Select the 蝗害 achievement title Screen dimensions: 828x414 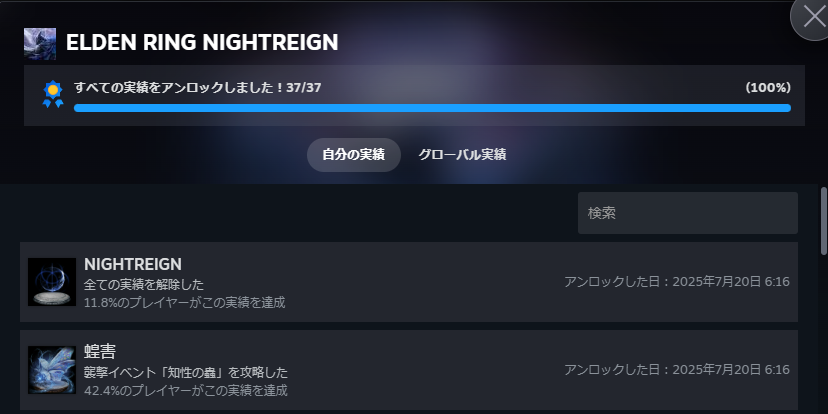pyautogui.click(x=99, y=352)
